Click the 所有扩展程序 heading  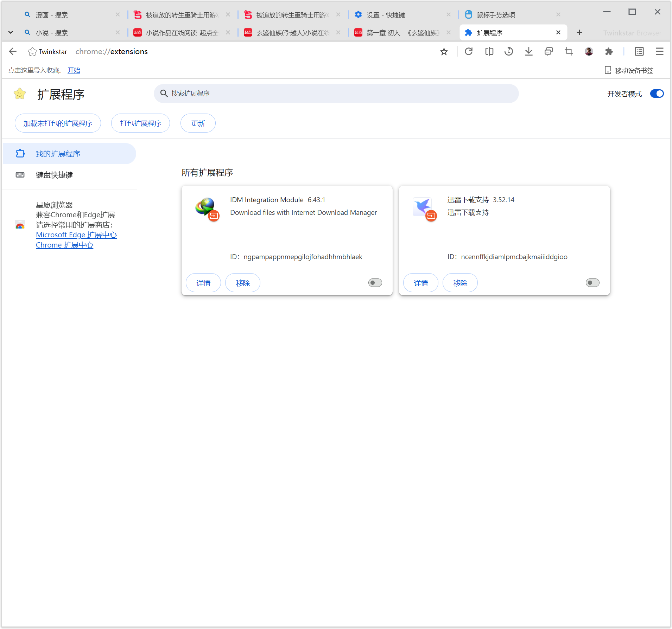(207, 173)
